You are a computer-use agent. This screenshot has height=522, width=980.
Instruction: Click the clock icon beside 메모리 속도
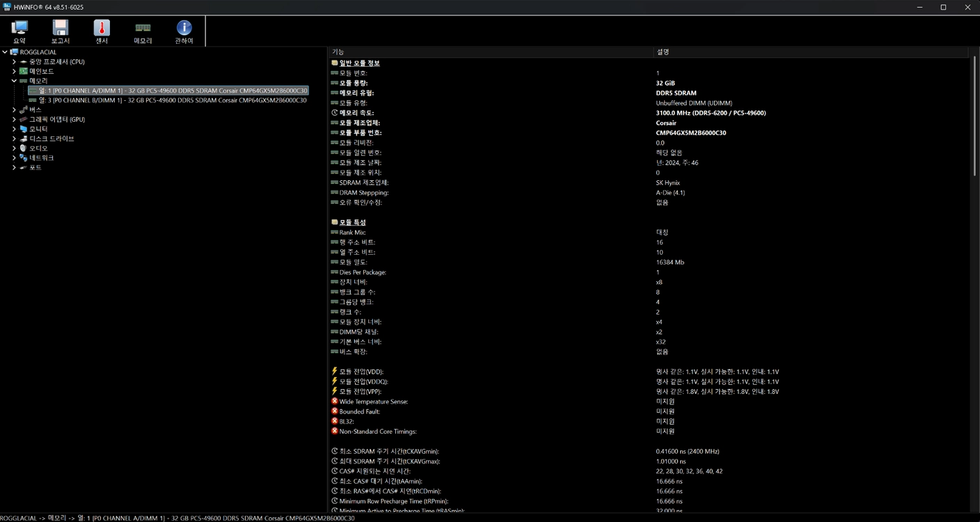pyautogui.click(x=335, y=113)
